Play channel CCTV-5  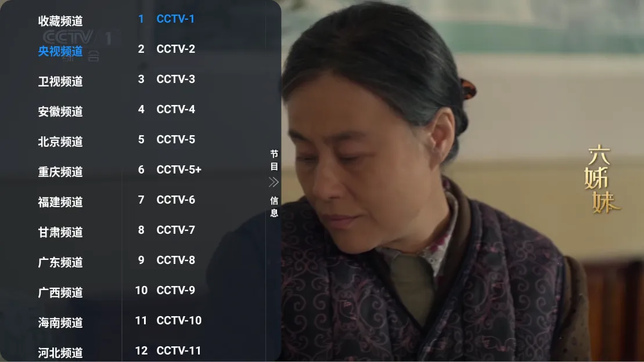tap(194, 140)
